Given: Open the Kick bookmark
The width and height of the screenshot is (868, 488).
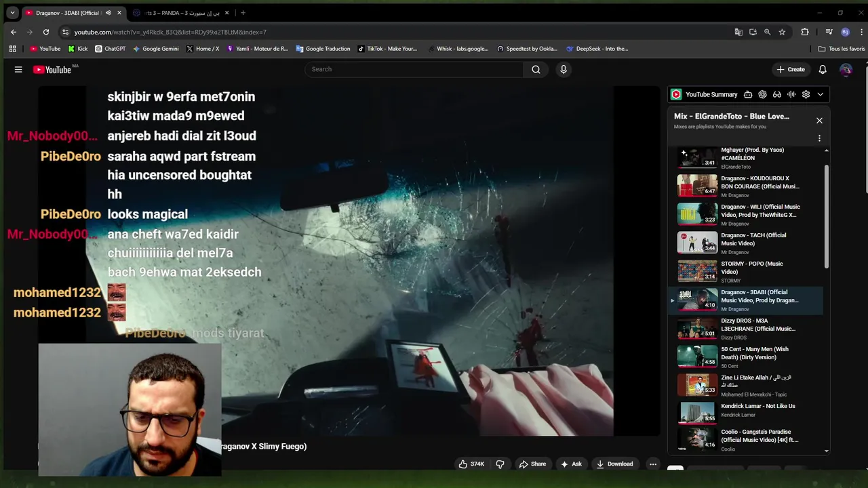Looking at the screenshot, I should [x=77, y=49].
